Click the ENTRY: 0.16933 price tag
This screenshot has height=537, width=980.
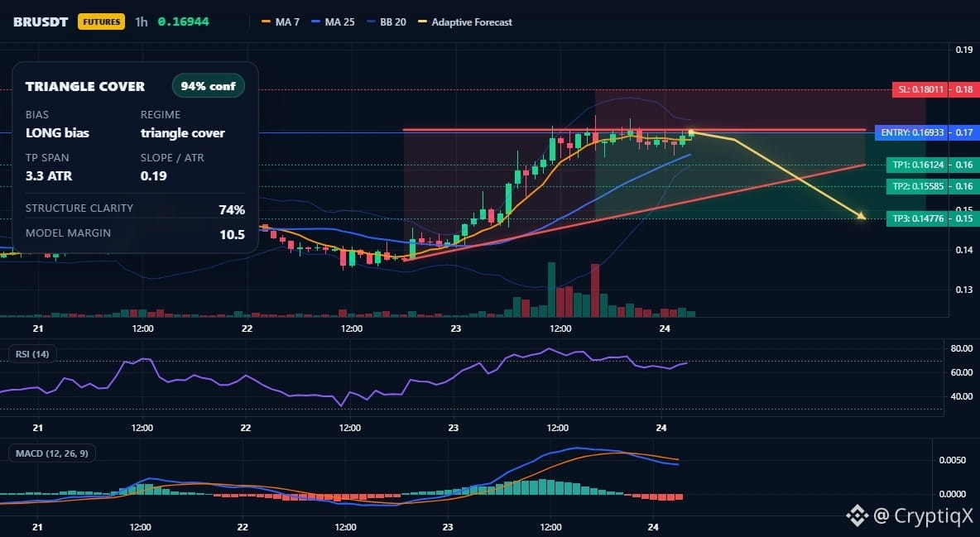point(911,132)
